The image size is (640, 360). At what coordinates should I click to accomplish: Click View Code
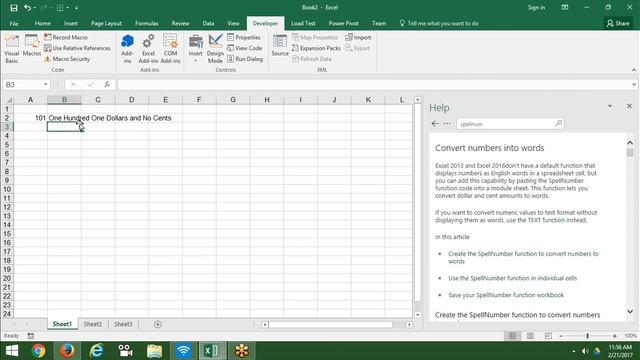click(x=245, y=48)
